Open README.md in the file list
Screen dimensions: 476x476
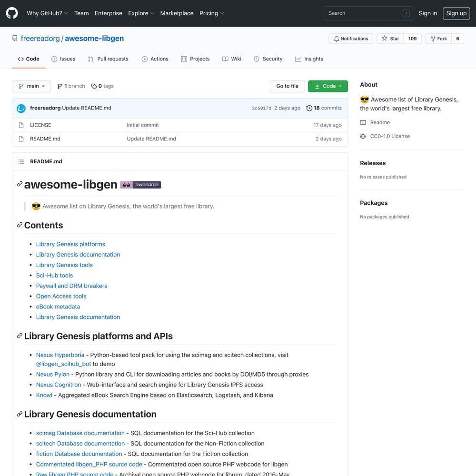(x=45, y=139)
